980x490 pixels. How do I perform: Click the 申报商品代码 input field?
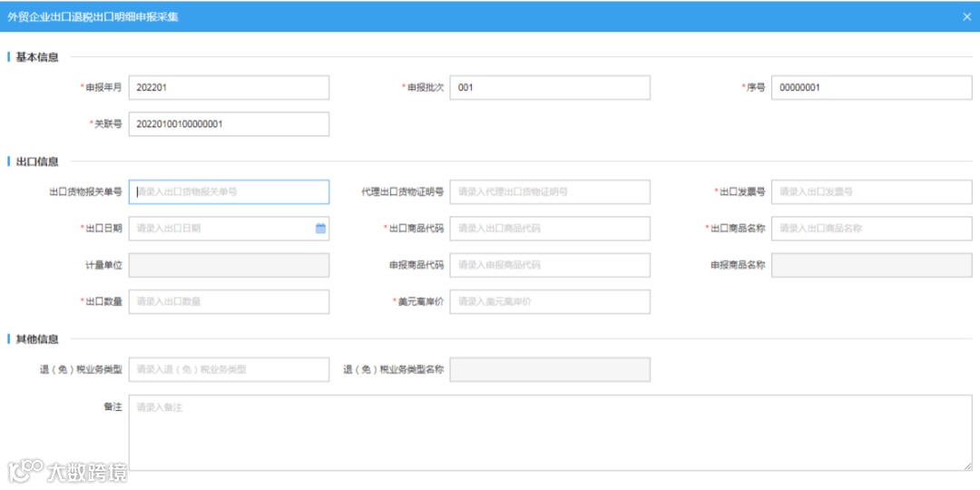550,265
